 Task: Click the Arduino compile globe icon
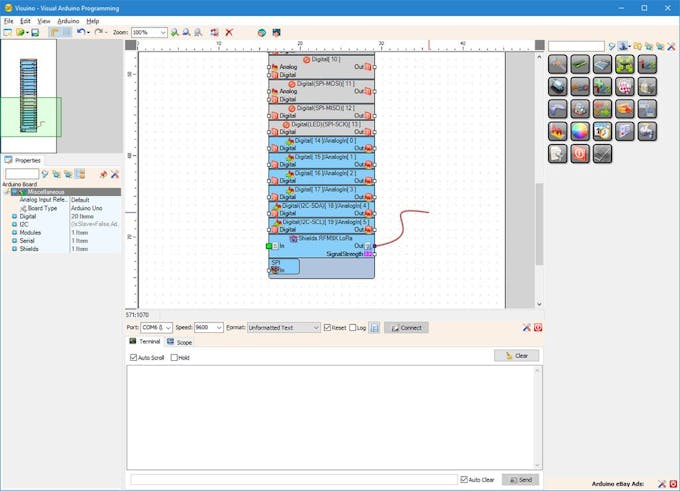click(x=262, y=33)
